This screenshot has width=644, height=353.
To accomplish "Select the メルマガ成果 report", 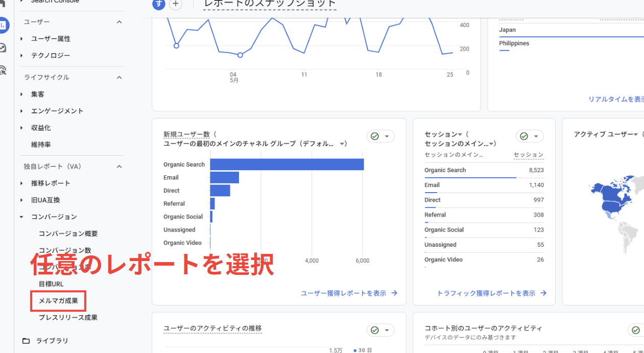I will pyautogui.click(x=58, y=301).
